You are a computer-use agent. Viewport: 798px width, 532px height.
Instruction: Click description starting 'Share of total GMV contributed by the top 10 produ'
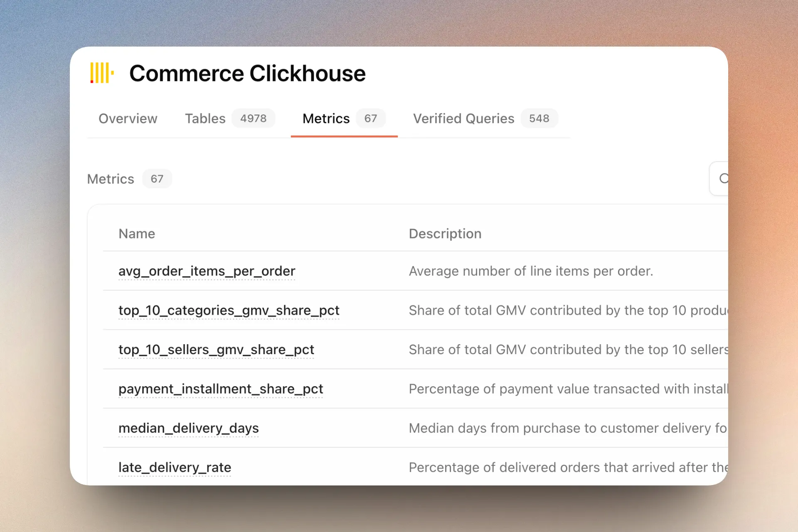(x=568, y=310)
